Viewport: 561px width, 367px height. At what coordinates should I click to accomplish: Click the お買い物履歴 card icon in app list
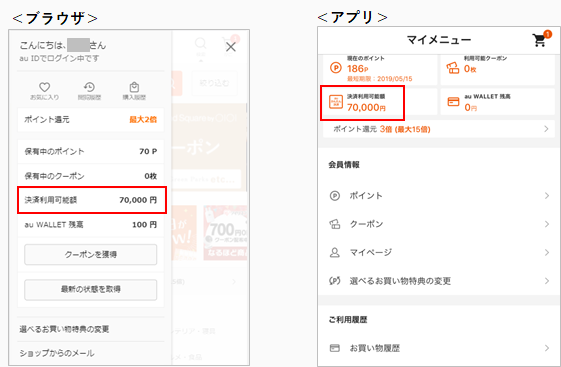point(335,348)
